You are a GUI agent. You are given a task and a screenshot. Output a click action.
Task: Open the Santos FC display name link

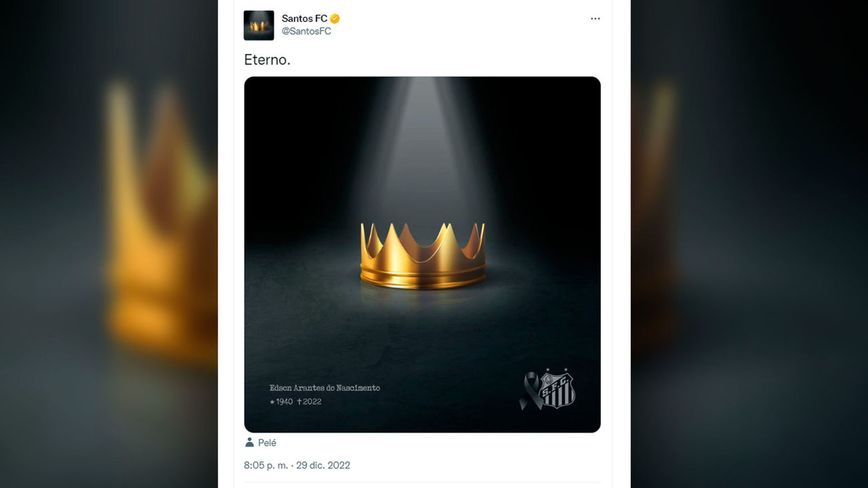tap(304, 19)
